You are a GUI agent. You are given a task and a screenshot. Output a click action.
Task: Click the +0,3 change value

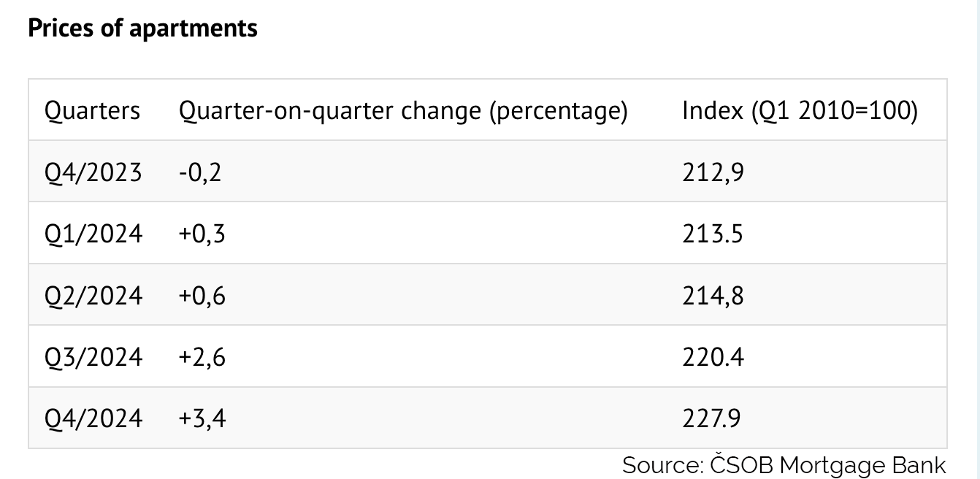[x=202, y=234]
